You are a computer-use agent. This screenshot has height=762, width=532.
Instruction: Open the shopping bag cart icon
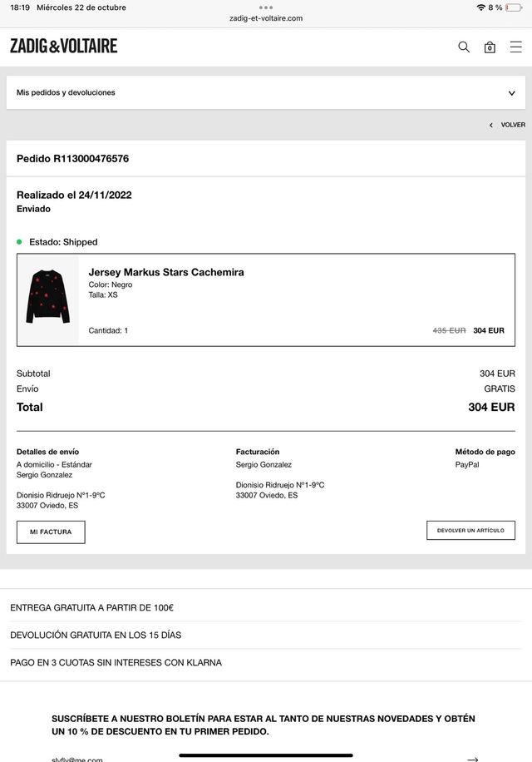[x=490, y=47]
